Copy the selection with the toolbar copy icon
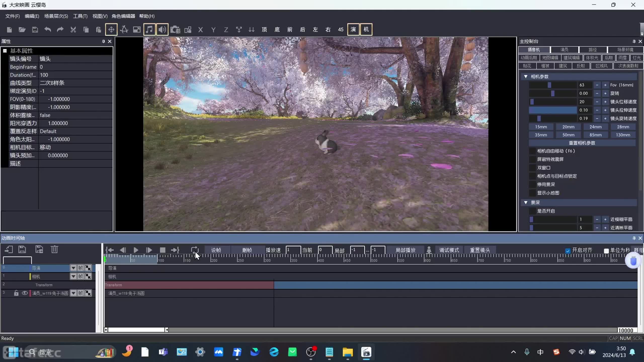 click(x=86, y=30)
